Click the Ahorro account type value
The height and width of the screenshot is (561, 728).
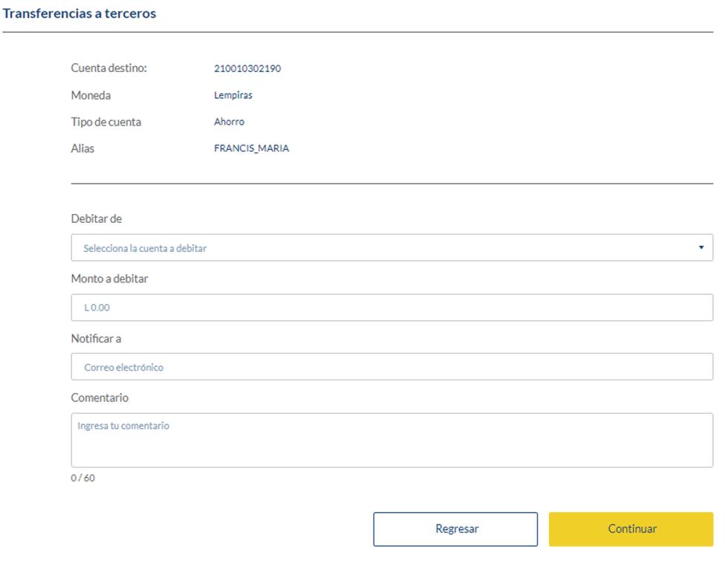coord(229,122)
